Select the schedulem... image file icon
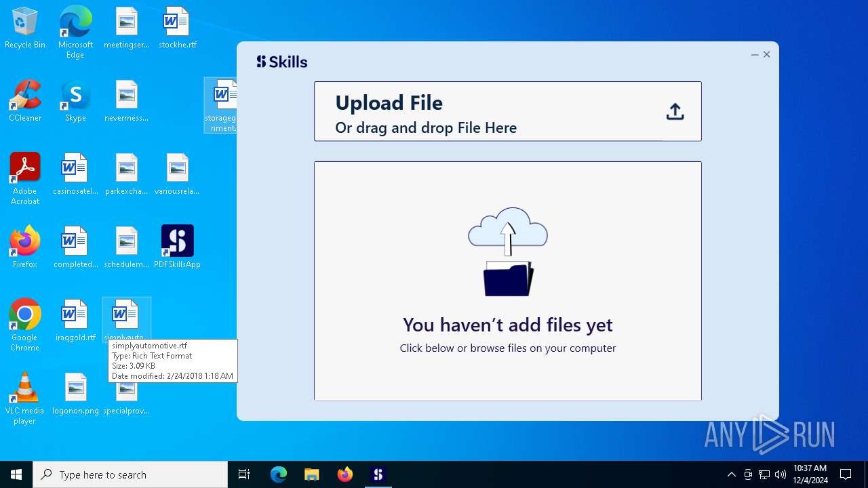The image size is (868, 488). (127, 248)
